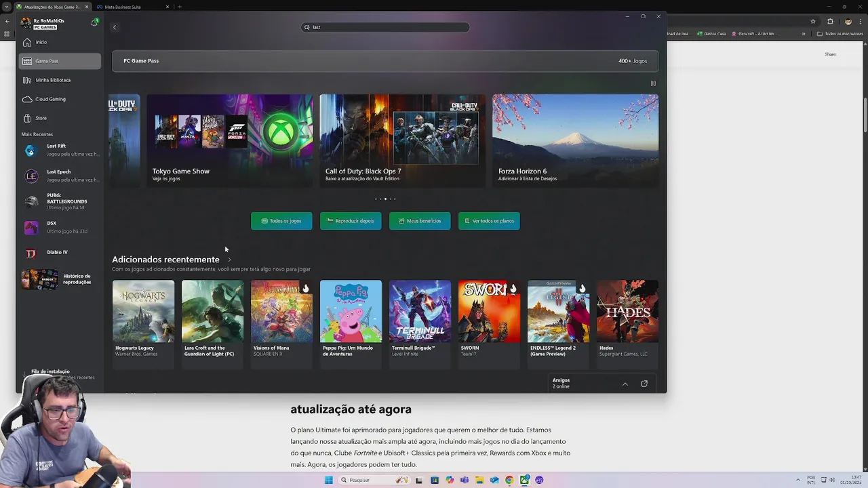868x488 pixels.
Task: Open SWORN game tile
Action: [x=489, y=324]
